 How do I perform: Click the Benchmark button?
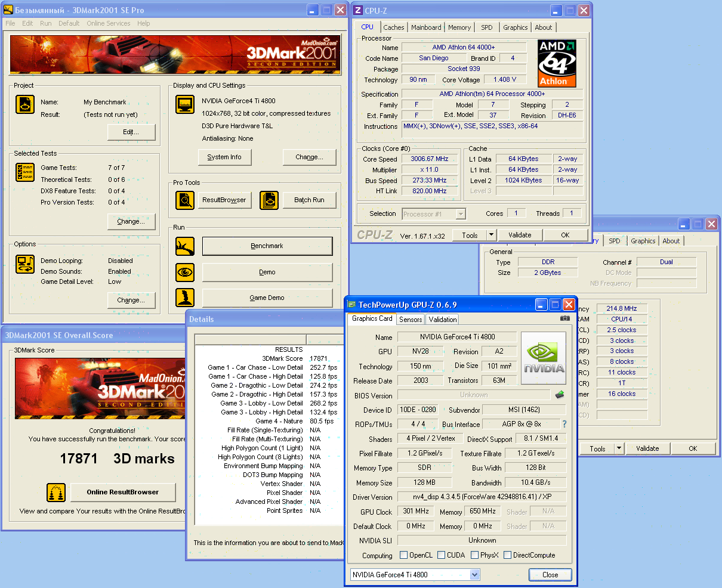267,246
